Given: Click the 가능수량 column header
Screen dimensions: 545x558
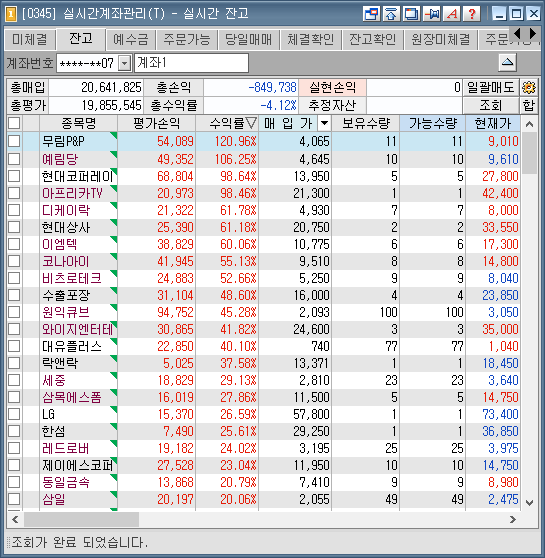Looking at the screenshot, I should [x=433, y=123].
